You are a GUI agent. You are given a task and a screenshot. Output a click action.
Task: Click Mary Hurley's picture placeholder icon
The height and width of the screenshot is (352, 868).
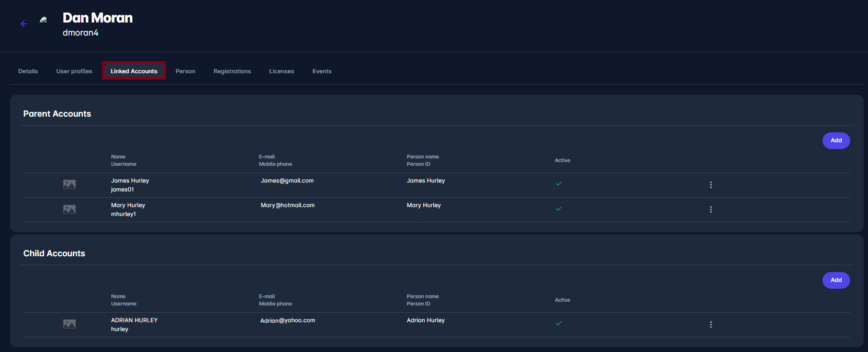[70, 209]
